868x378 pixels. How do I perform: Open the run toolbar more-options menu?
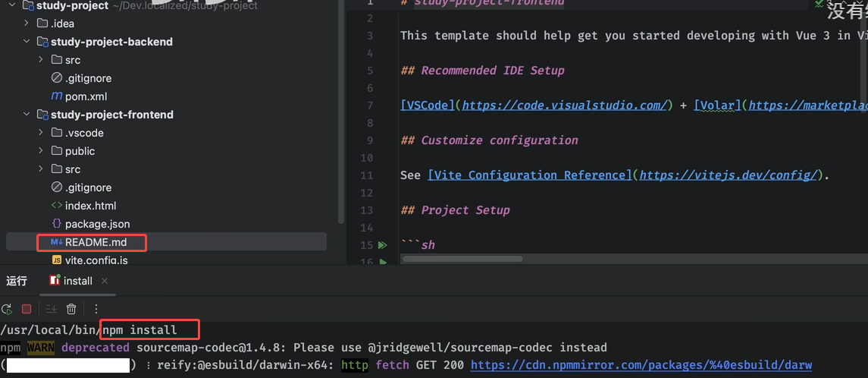click(x=96, y=309)
